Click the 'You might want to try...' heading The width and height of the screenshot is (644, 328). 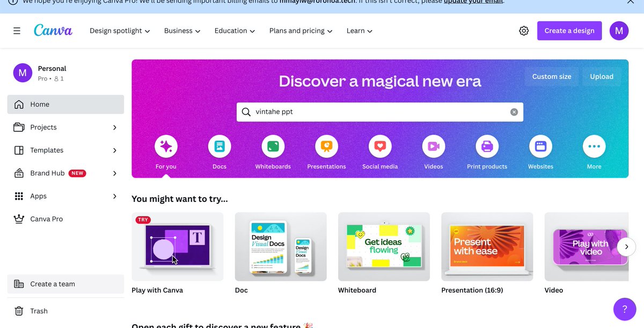pyautogui.click(x=180, y=199)
